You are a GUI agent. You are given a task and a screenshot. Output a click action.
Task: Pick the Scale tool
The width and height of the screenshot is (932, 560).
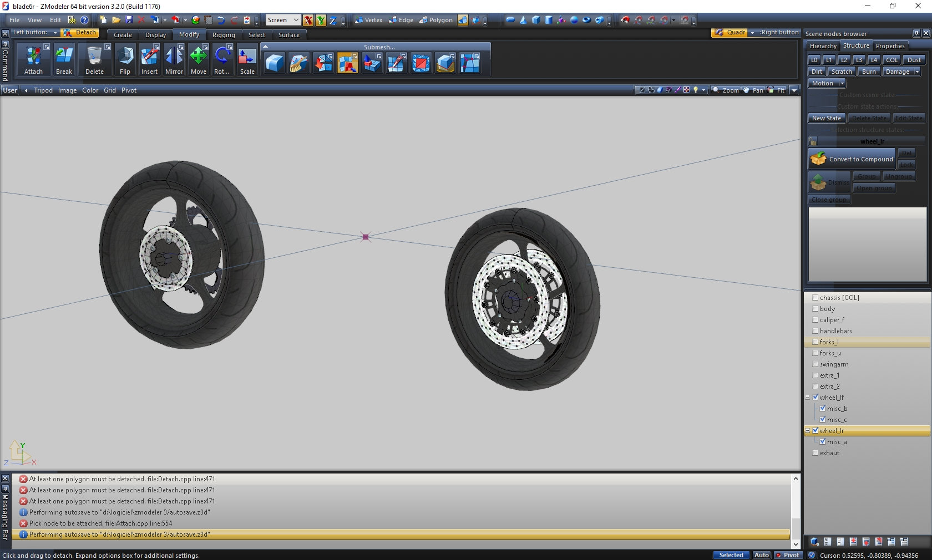(247, 57)
